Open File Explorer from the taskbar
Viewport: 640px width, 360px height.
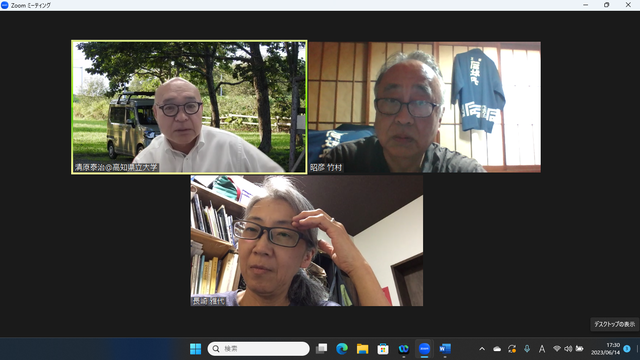(x=362, y=349)
